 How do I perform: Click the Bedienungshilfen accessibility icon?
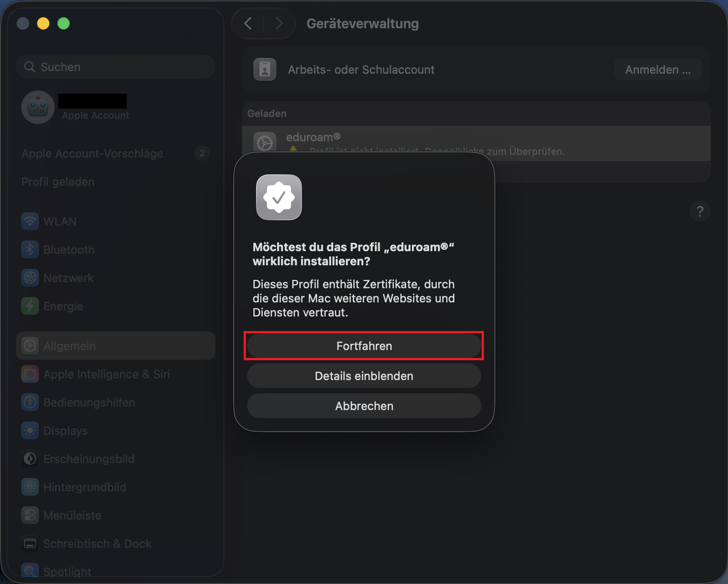pyautogui.click(x=30, y=402)
